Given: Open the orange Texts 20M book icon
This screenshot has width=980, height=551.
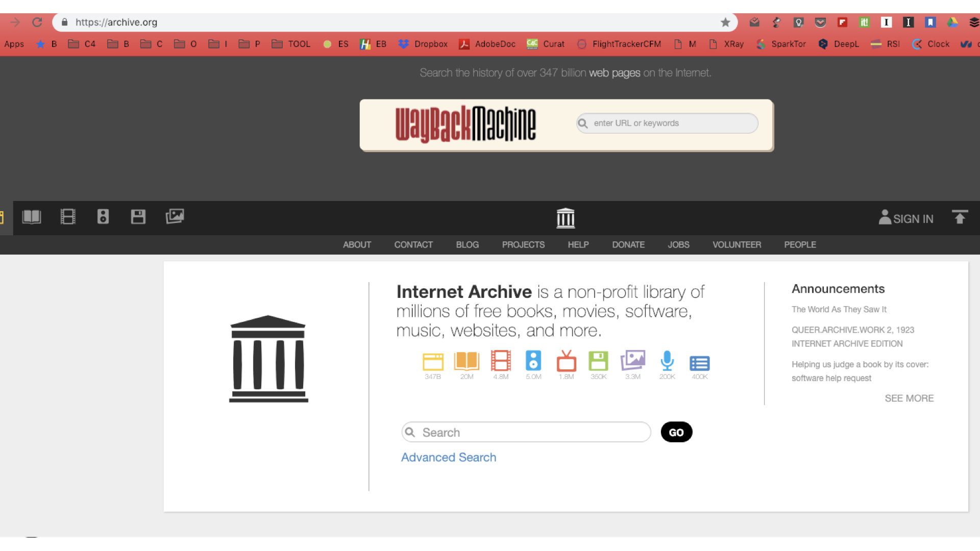Looking at the screenshot, I should (467, 361).
